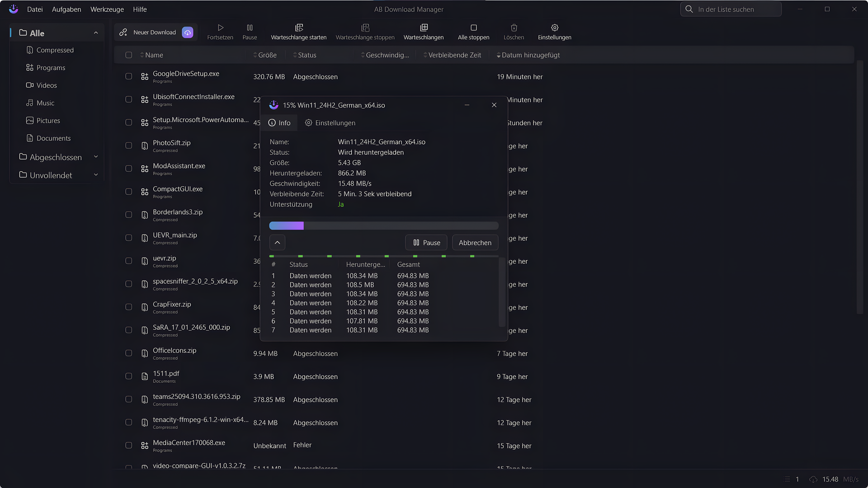This screenshot has height=488, width=868.
Task: Switch to Info tab in dialog
Action: (x=279, y=123)
